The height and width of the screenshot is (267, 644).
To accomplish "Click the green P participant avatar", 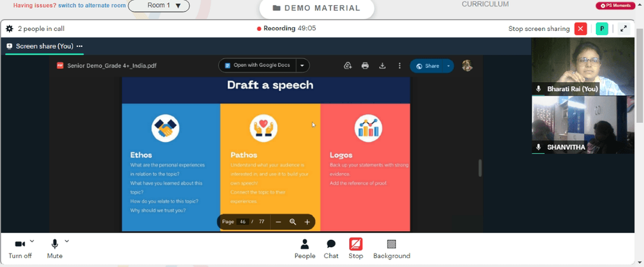I will point(601,29).
